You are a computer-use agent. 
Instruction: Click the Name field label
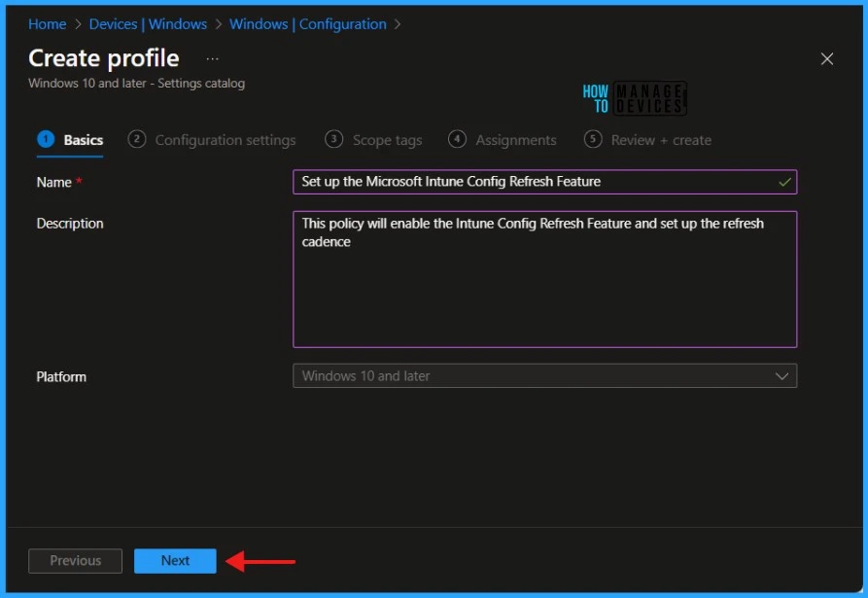tap(54, 182)
